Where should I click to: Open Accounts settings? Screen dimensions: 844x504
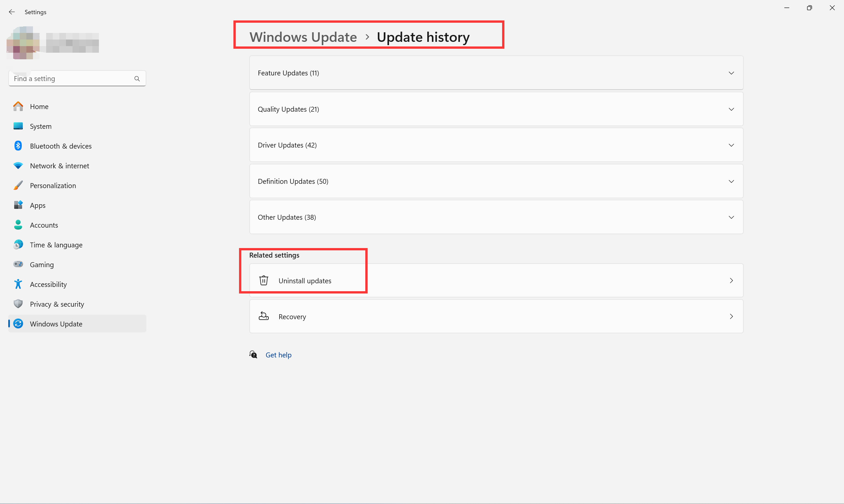pos(77,225)
